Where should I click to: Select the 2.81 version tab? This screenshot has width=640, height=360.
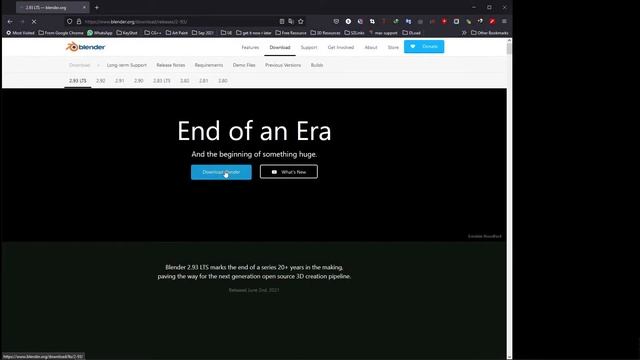point(204,81)
